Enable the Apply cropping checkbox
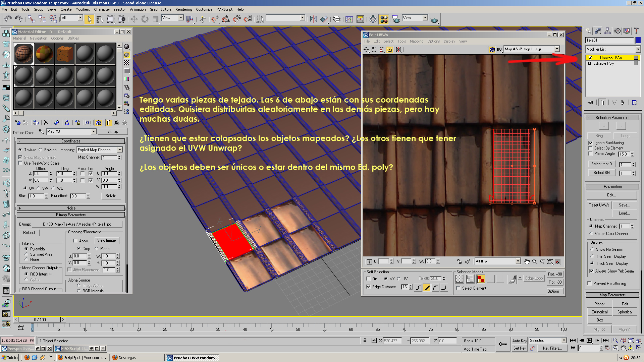644x362 pixels. pos(75,241)
